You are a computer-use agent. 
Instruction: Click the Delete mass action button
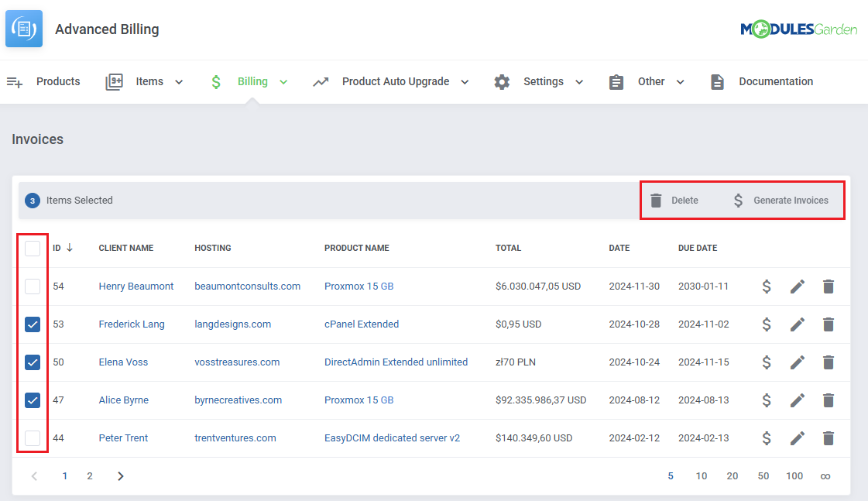[674, 201]
